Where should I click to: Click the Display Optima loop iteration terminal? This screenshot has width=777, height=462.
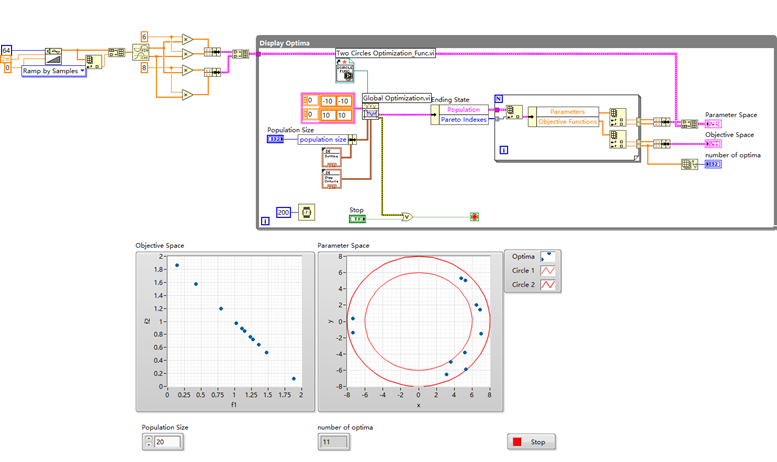click(x=265, y=221)
